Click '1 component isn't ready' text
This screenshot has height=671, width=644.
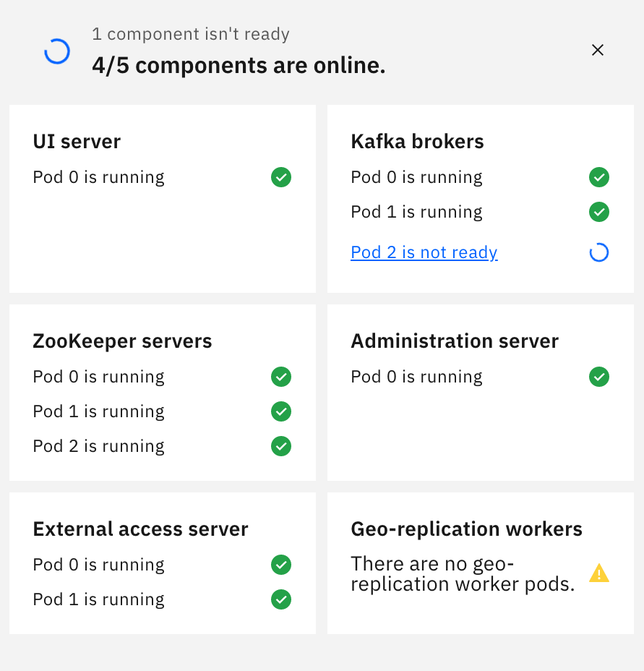point(191,34)
